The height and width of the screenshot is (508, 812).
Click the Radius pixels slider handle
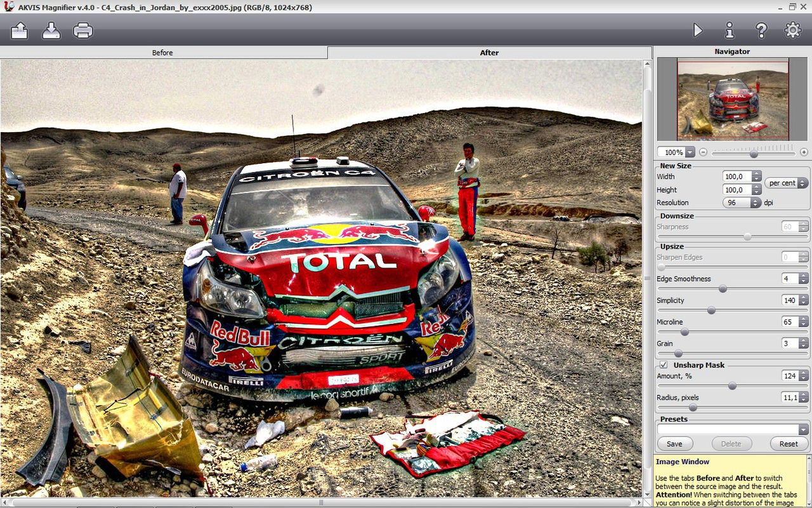click(693, 408)
